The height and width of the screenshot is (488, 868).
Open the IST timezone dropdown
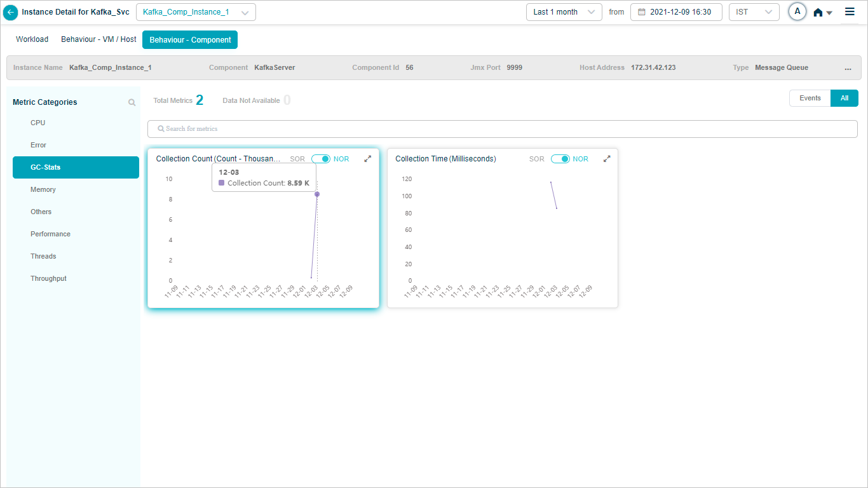[754, 12]
